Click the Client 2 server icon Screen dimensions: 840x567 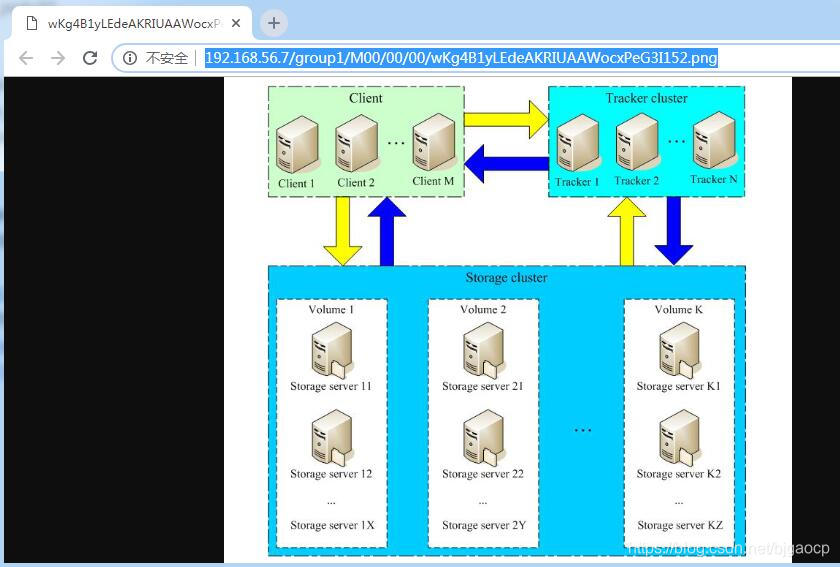[x=357, y=143]
